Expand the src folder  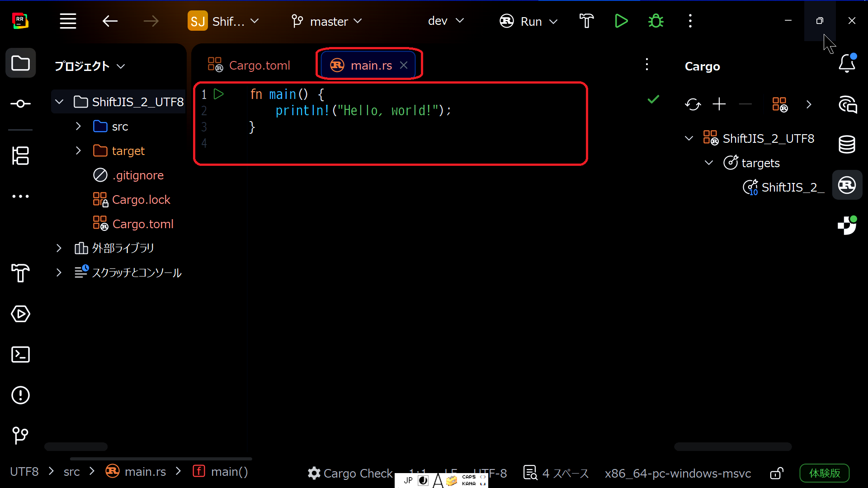[x=78, y=127]
